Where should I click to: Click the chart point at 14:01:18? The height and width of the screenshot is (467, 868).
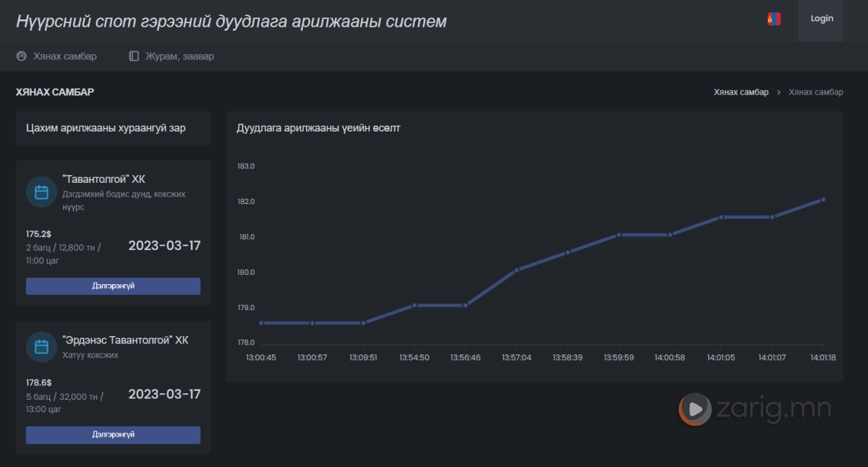click(823, 200)
